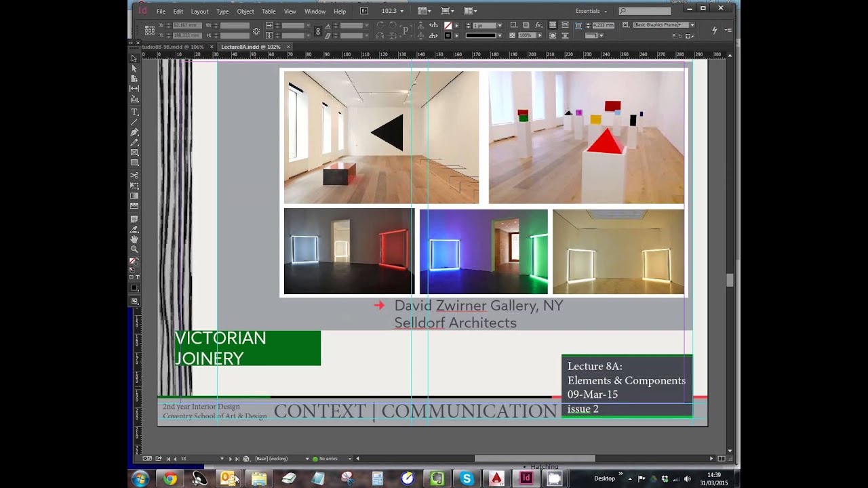Open the Essentials workspace switcher
The height and width of the screenshot is (488, 868).
point(591,12)
